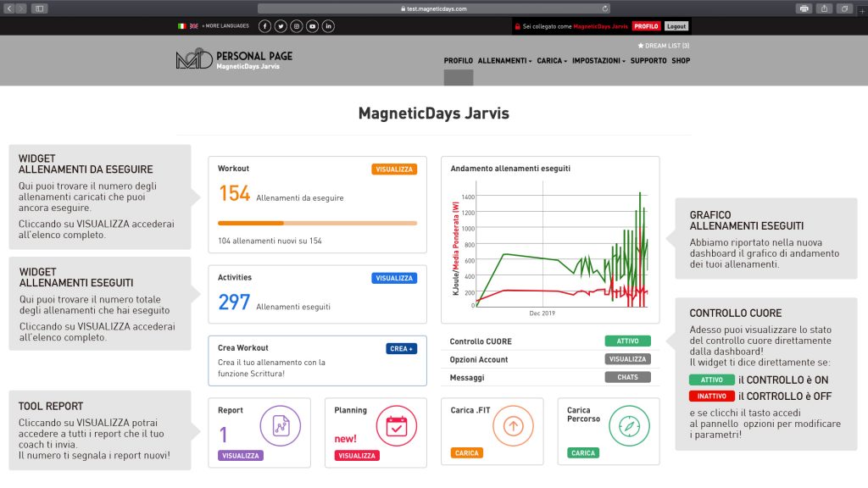Click the Report document chart icon
The image size is (868, 488).
(280, 426)
